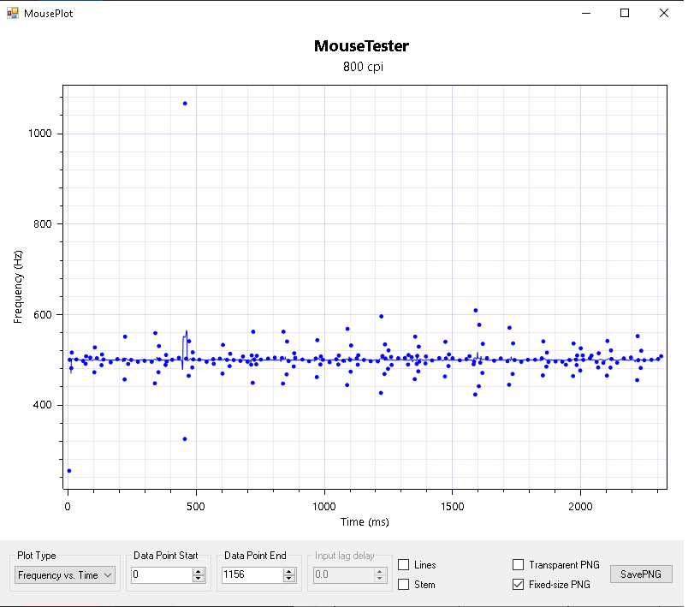Close the MousePlot window
700x607 pixels.
click(x=664, y=14)
